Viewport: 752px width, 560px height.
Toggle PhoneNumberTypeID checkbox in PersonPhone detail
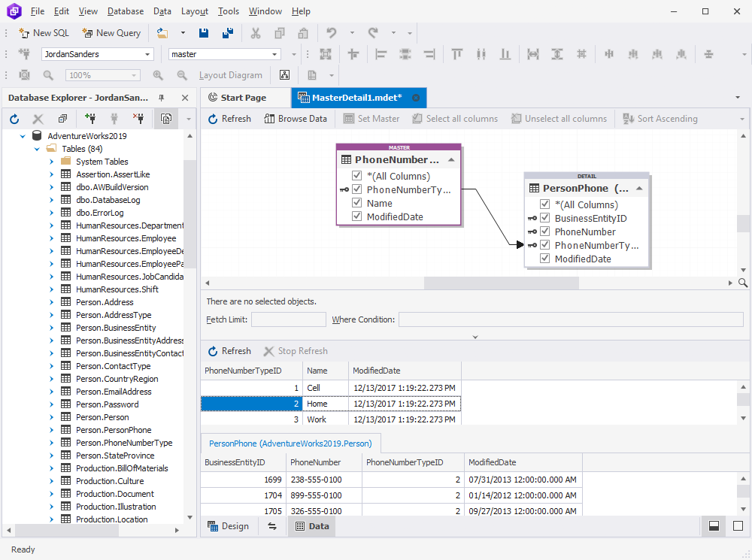(x=544, y=244)
